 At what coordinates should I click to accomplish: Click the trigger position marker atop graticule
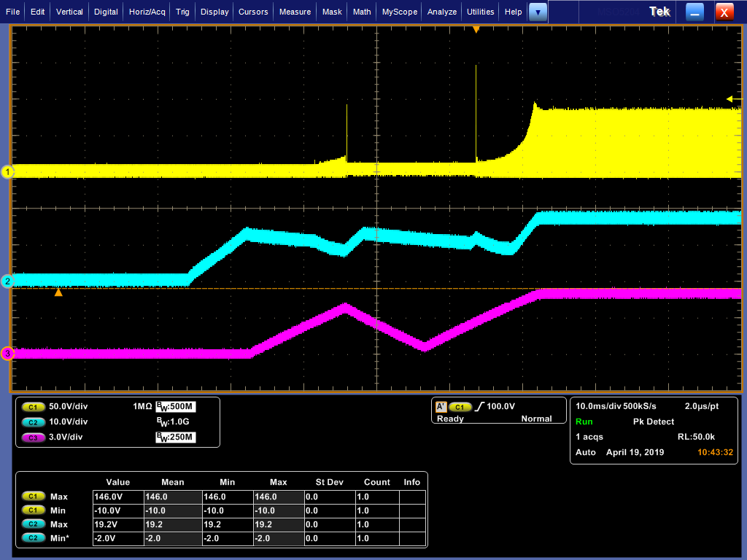pyautogui.click(x=476, y=30)
